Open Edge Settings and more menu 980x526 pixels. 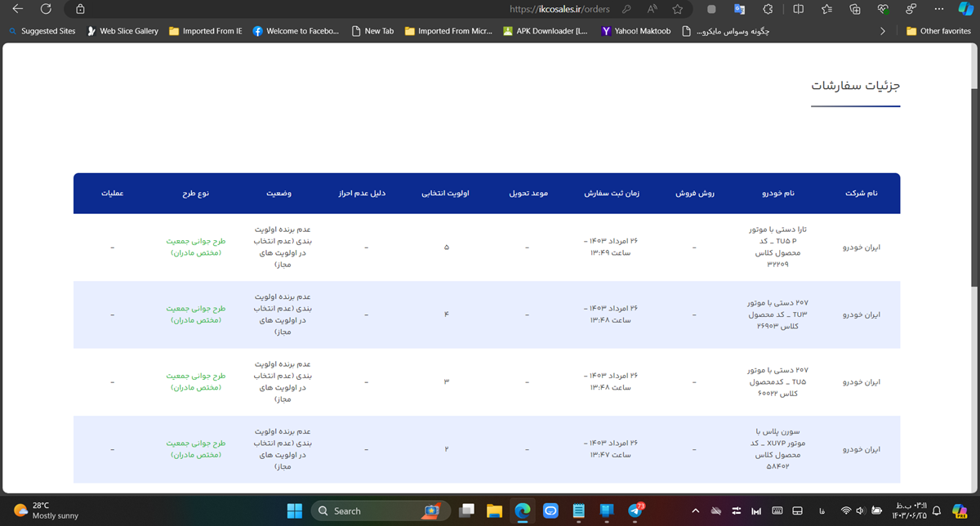click(939, 9)
